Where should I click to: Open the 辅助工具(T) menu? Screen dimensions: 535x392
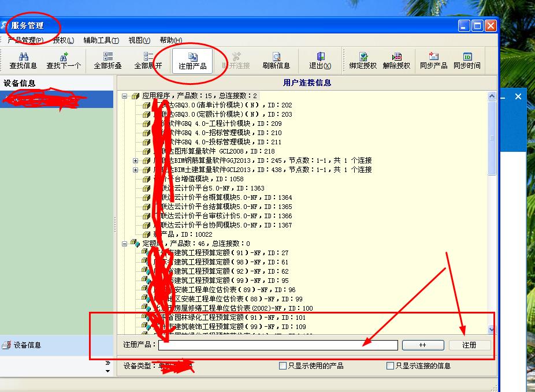101,40
